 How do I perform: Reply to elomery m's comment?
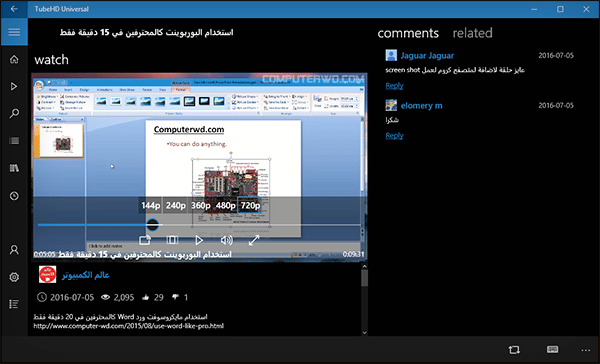click(x=394, y=135)
